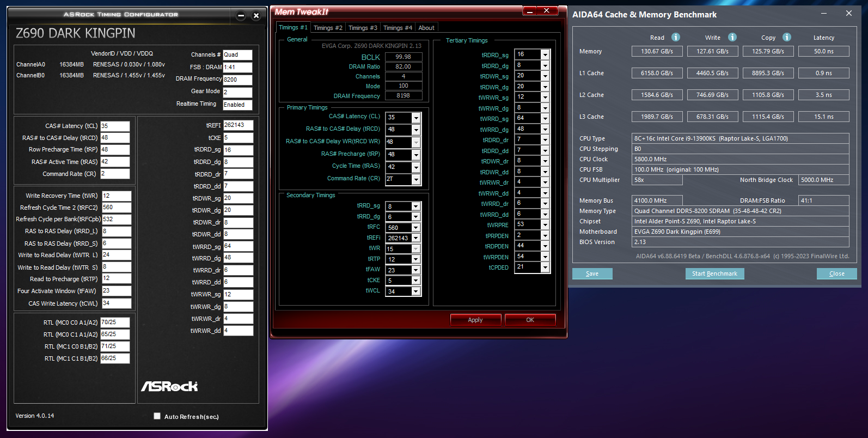Click the CPU Type value field in AIDA64
868x438 pixels.
tap(741, 138)
